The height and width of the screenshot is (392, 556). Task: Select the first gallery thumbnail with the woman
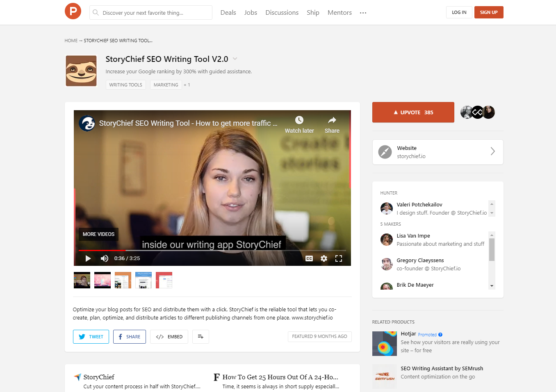(x=82, y=280)
